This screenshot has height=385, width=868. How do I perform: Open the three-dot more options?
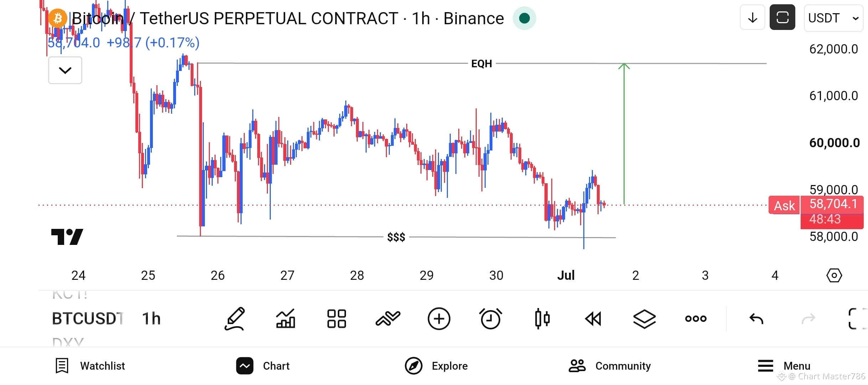696,318
